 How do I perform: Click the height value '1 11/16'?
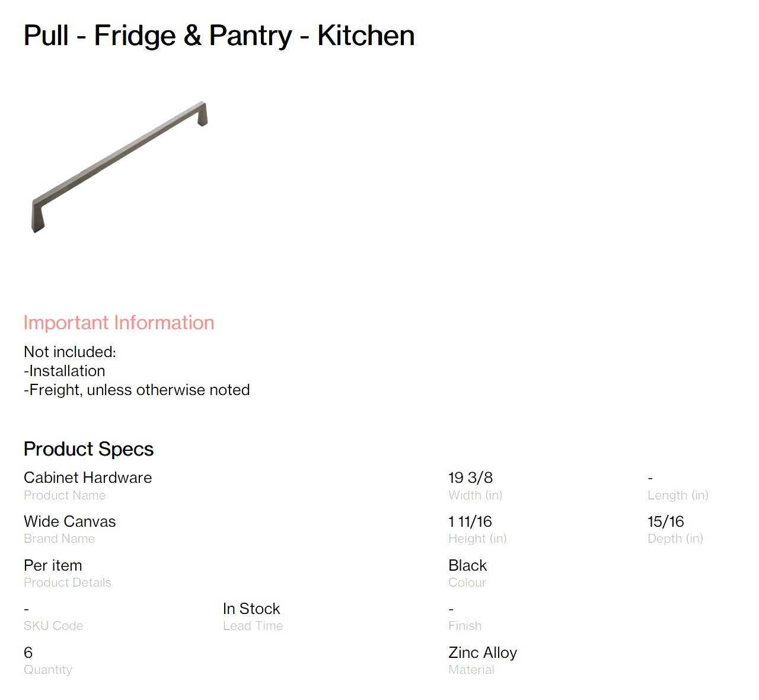pos(470,521)
